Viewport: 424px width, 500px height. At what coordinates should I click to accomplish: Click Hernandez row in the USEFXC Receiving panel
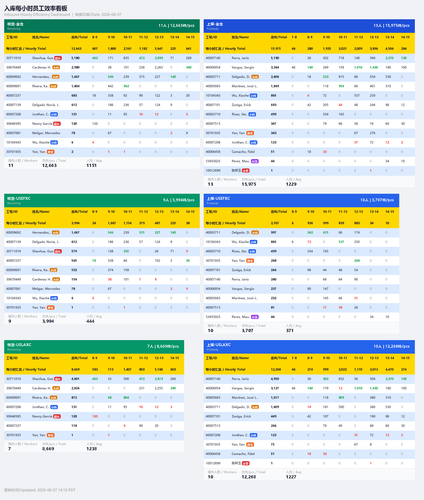point(102,232)
